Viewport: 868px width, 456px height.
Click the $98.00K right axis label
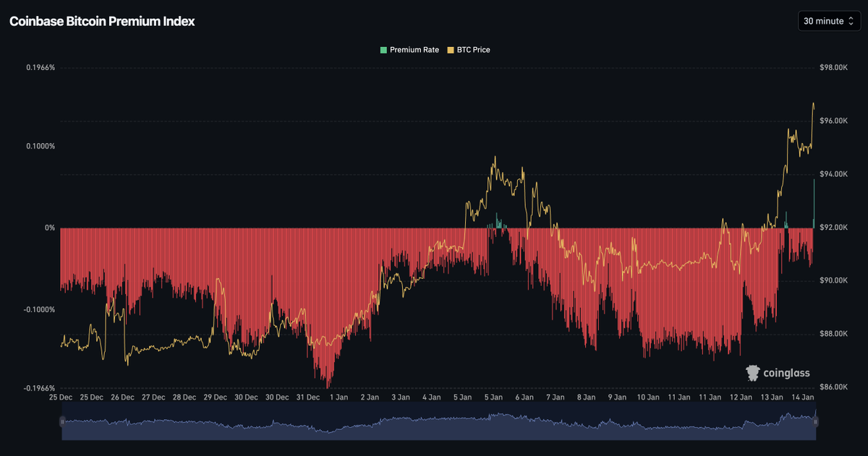coord(833,67)
